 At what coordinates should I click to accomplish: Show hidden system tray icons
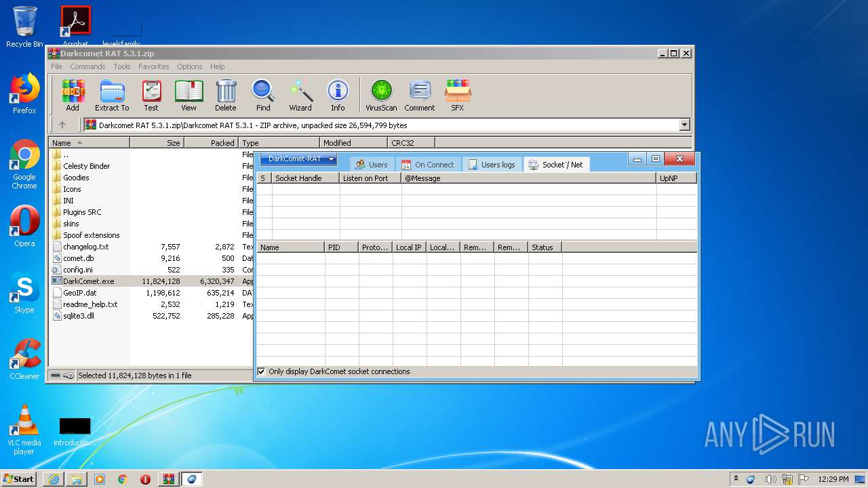[736, 479]
